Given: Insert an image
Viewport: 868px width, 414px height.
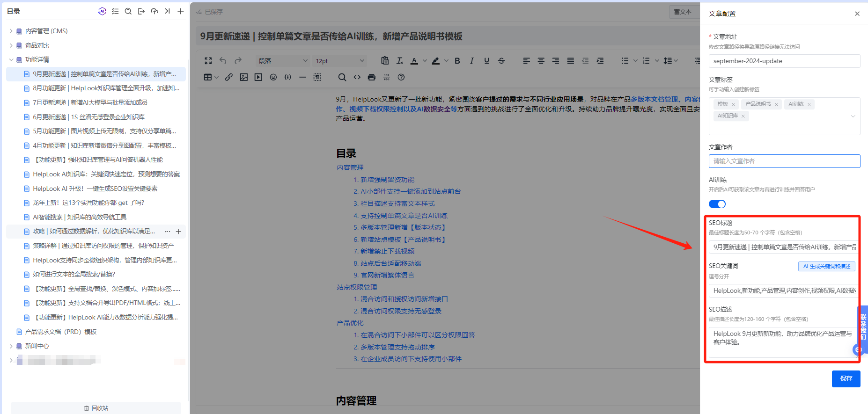Looking at the screenshot, I should (244, 77).
